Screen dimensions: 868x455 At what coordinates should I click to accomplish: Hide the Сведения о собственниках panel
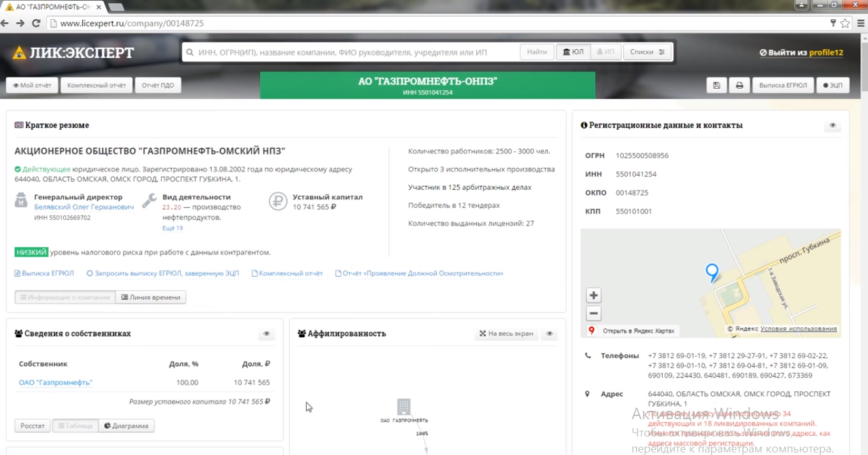[x=266, y=334]
